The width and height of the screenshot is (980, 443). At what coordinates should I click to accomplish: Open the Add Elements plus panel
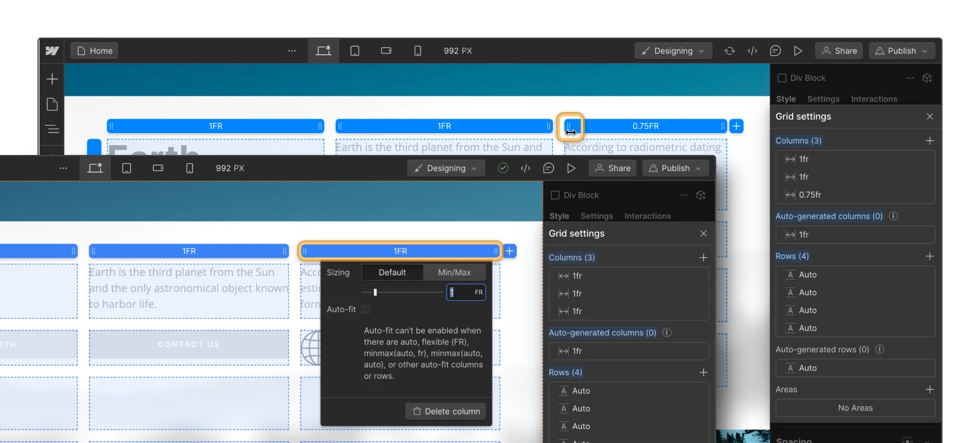pos(53,79)
